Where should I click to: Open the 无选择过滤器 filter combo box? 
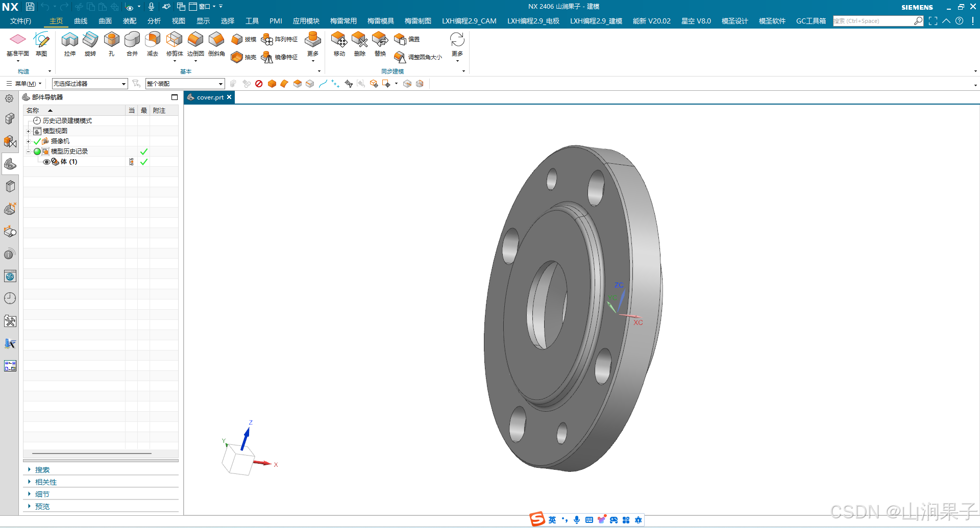point(90,84)
